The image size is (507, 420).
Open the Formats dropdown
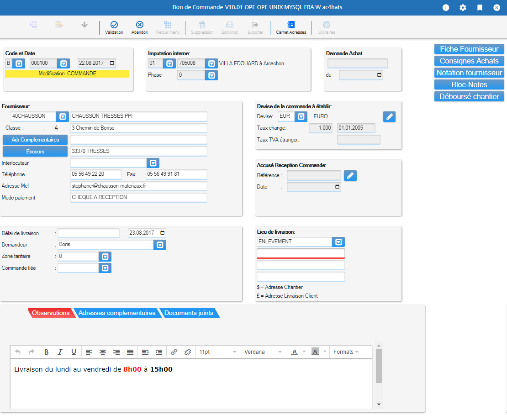346,352
